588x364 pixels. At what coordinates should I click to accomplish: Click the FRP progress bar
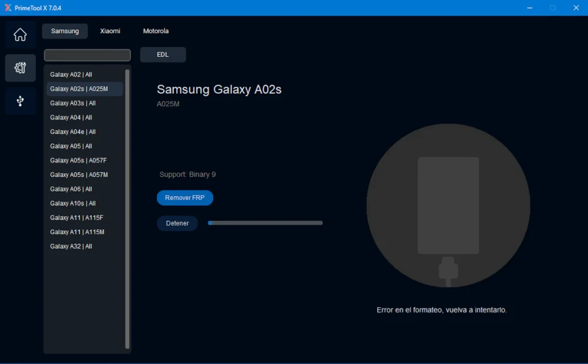pos(265,223)
